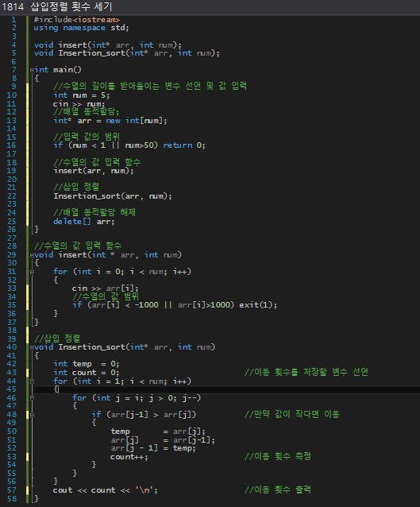
Task: Click the comment '//이동 횟수 출력'
Action: (278, 490)
